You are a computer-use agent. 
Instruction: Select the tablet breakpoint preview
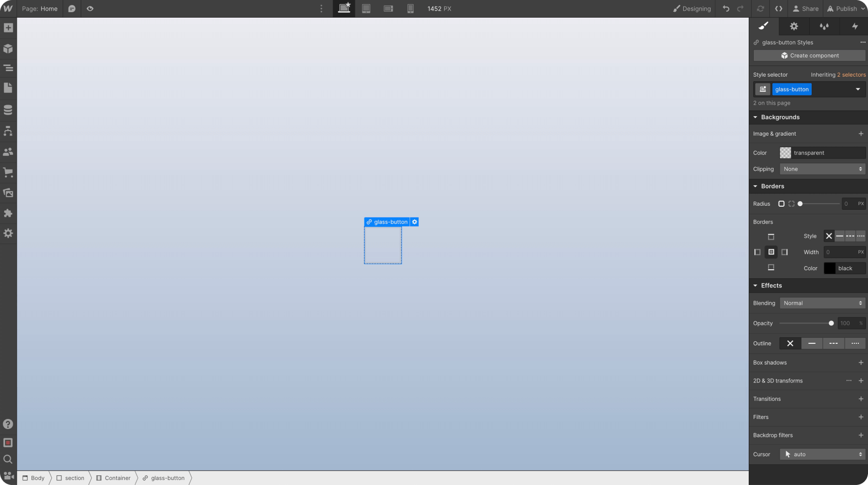[366, 9]
